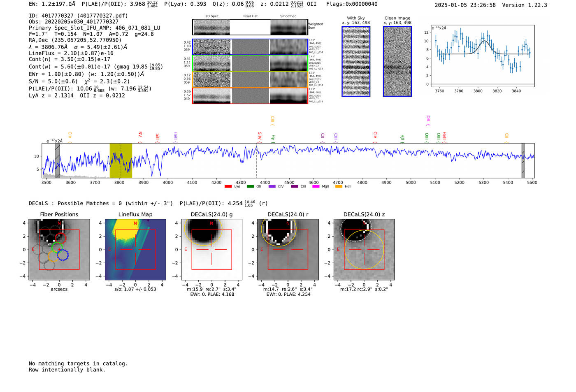
Task: Click the EWr: 0, PLAE: 4.168 caption
Action: tap(212, 295)
